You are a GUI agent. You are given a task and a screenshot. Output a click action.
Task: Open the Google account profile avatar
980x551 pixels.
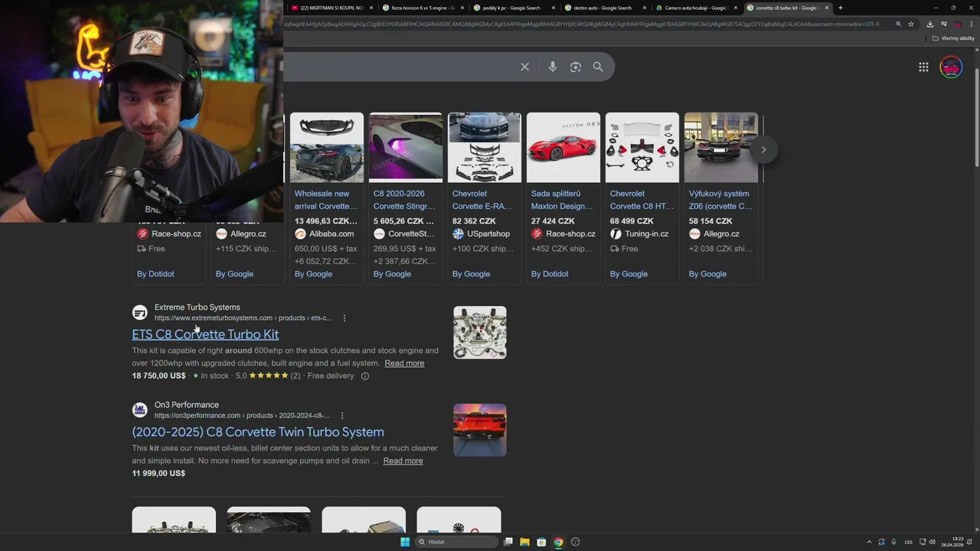point(951,67)
